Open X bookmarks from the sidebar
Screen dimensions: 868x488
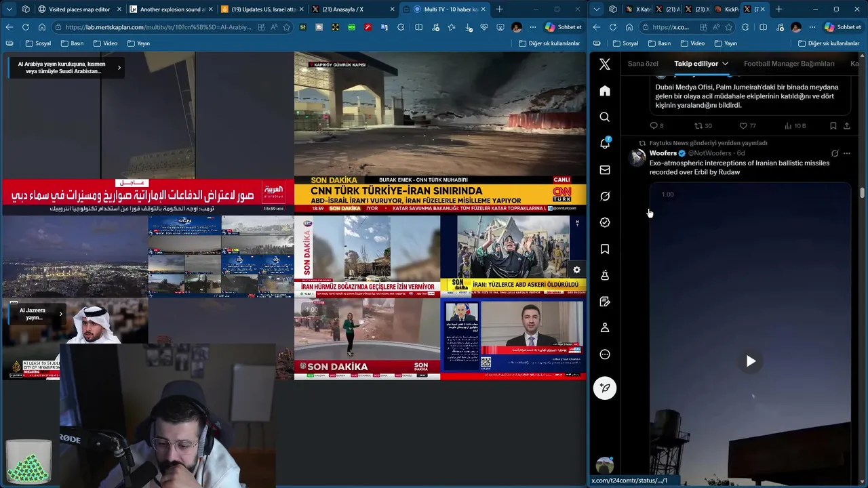click(605, 249)
